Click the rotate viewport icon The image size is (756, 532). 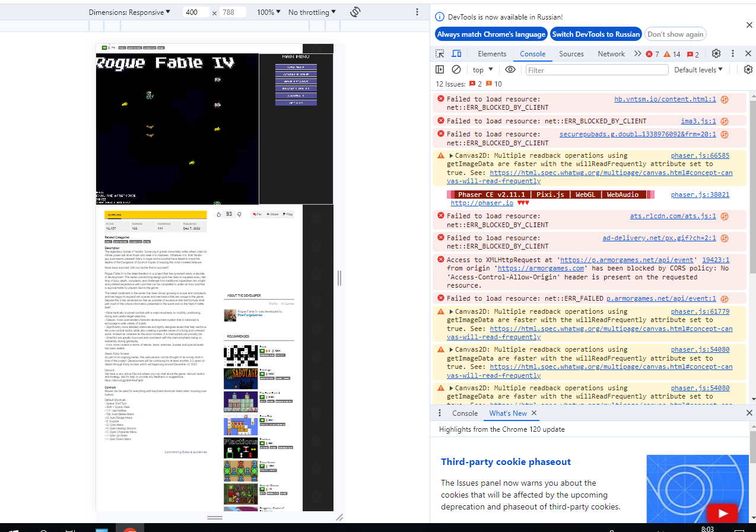(355, 12)
